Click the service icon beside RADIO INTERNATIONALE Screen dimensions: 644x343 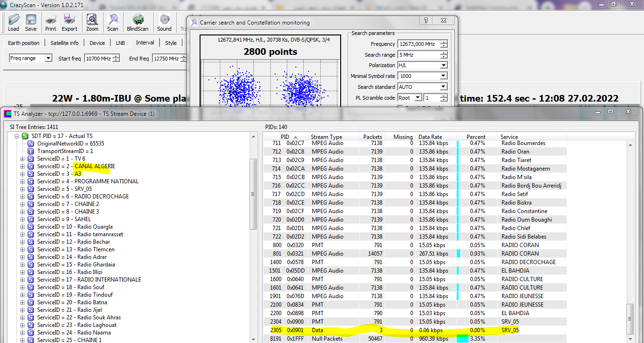click(x=31, y=280)
